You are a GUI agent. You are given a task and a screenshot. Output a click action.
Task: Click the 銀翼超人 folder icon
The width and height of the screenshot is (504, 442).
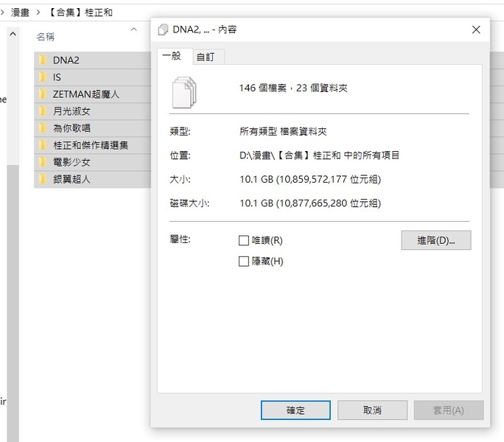(43, 179)
